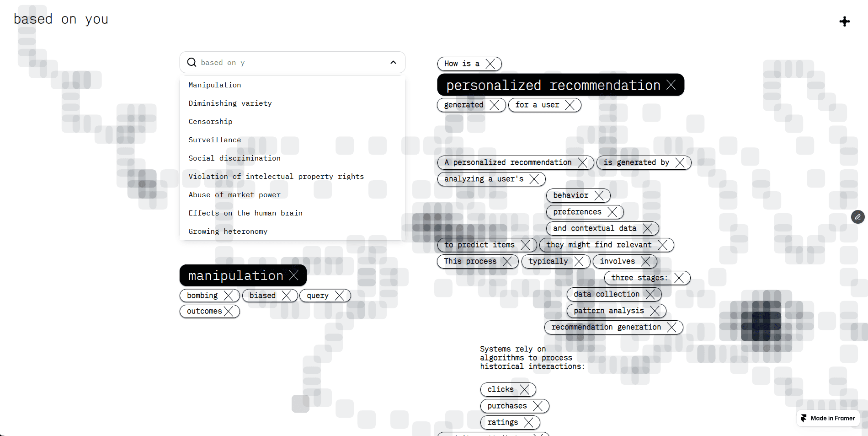
Task: Select 'Growing heteronomy' option
Action: coord(292,231)
